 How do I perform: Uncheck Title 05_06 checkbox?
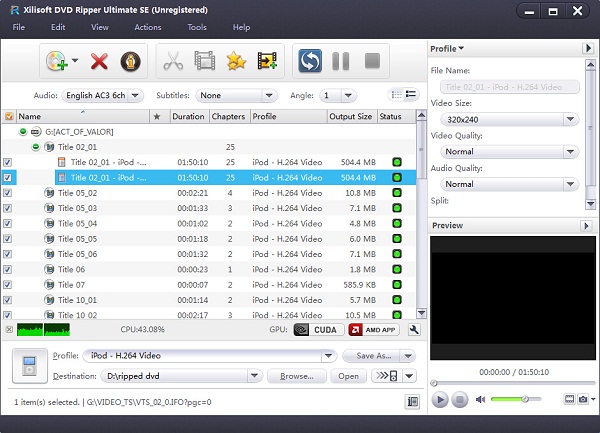pos(7,254)
